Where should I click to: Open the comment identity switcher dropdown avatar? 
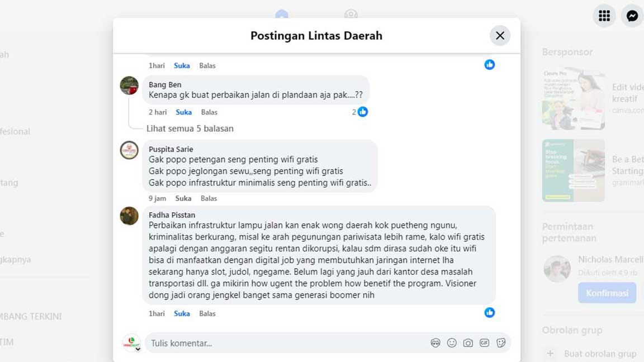point(132,343)
